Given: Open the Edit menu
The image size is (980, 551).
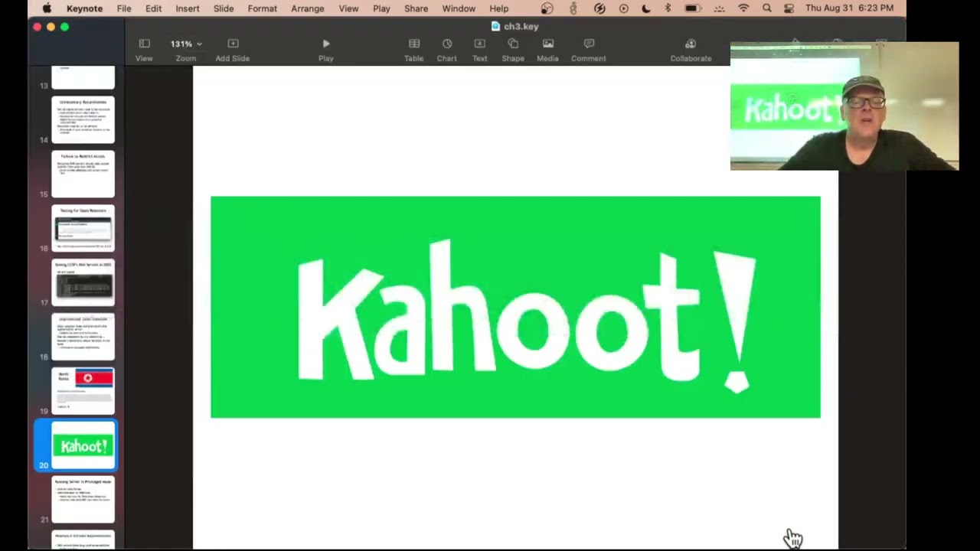Looking at the screenshot, I should [153, 8].
